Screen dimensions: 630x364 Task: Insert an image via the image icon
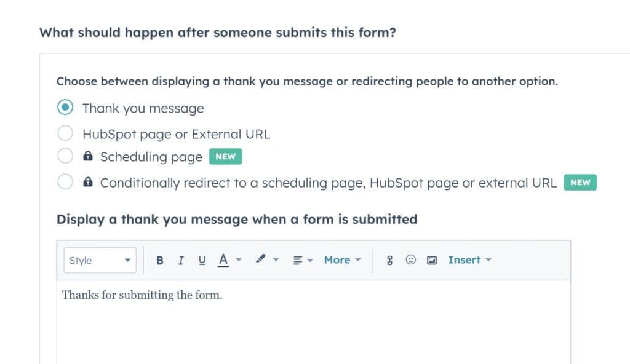click(x=431, y=259)
